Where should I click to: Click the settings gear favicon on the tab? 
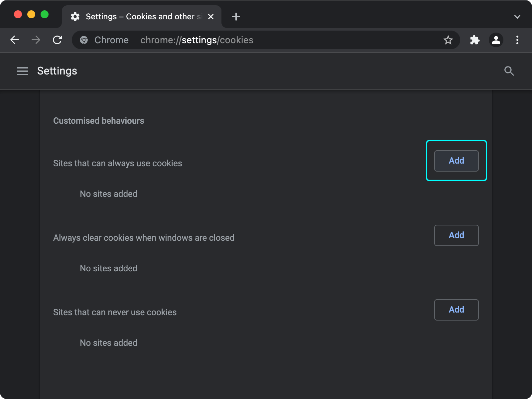point(75,16)
